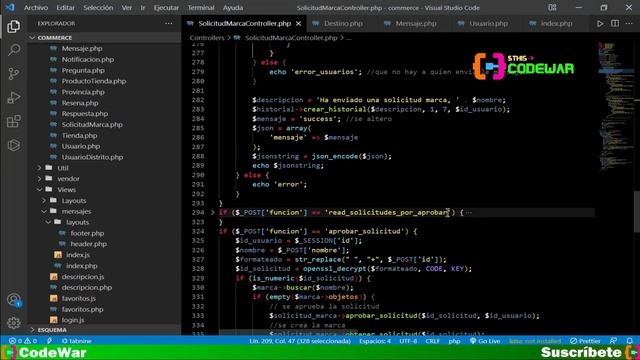Open the Search view in activity bar
Image resolution: width=640 pixels, height=360 pixels.
coord(13,50)
